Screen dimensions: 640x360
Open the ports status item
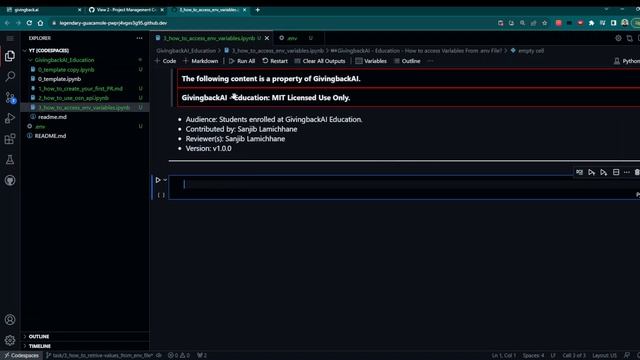click(202, 356)
